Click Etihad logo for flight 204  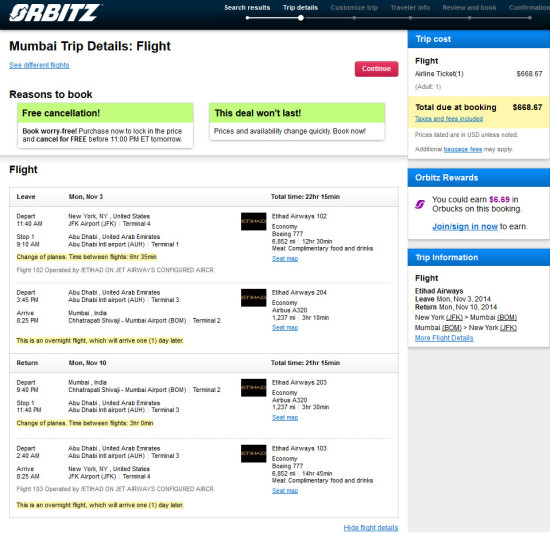(x=253, y=297)
